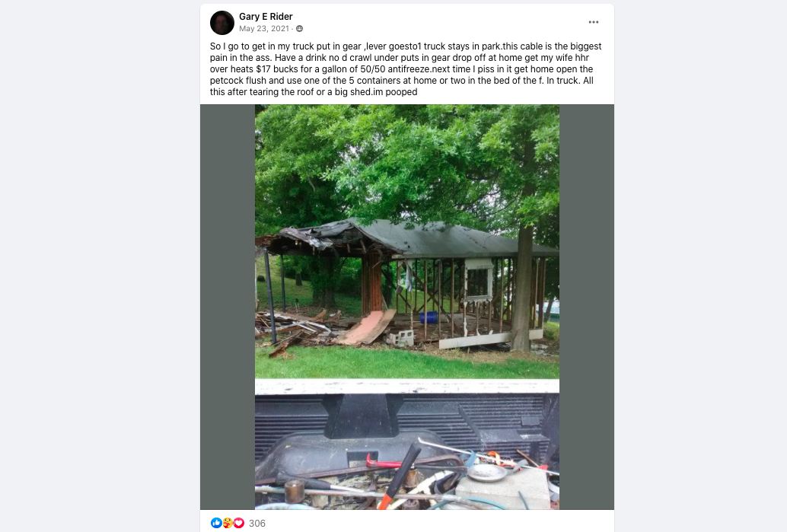This screenshot has width=787, height=532.
Task: Open the three-dot post options menu
Action: [x=593, y=22]
